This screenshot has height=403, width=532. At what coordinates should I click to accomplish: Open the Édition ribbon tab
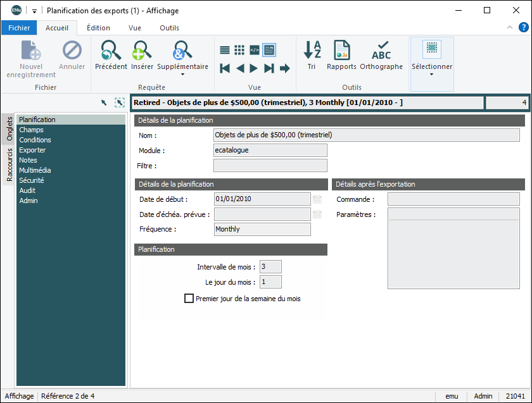(x=98, y=28)
